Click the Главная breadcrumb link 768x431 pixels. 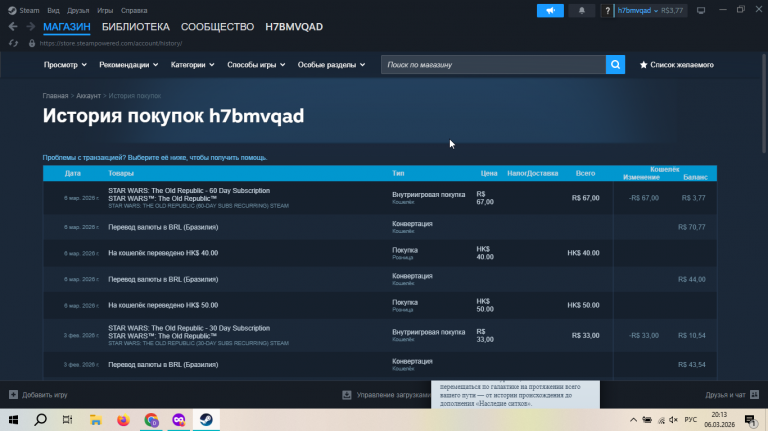(x=55, y=96)
